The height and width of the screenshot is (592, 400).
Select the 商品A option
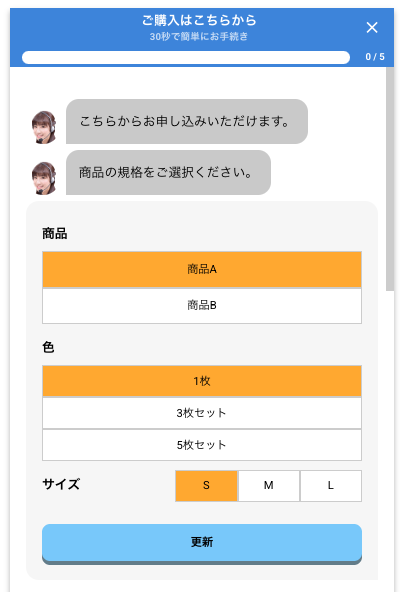pyautogui.click(x=202, y=269)
